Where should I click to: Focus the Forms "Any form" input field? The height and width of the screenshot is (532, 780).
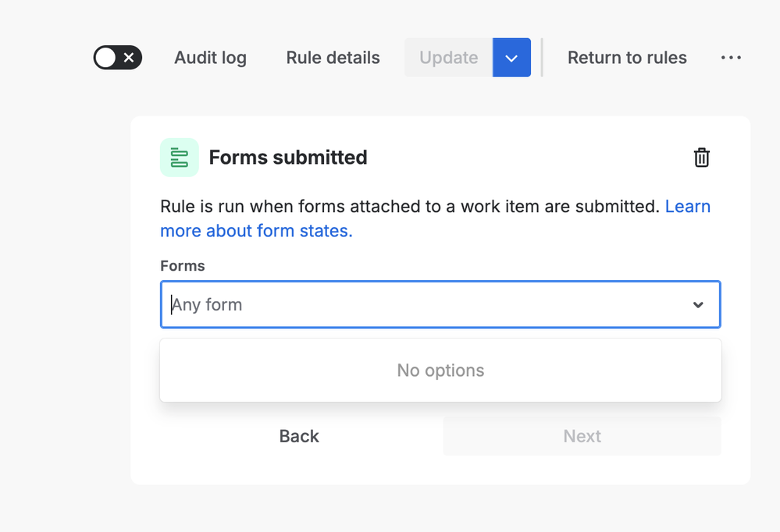[x=422, y=304]
